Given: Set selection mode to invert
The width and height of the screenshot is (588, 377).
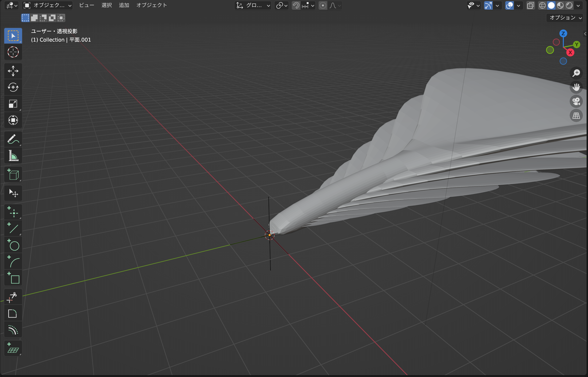Looking at the screenshot, I should pos(52,18).
